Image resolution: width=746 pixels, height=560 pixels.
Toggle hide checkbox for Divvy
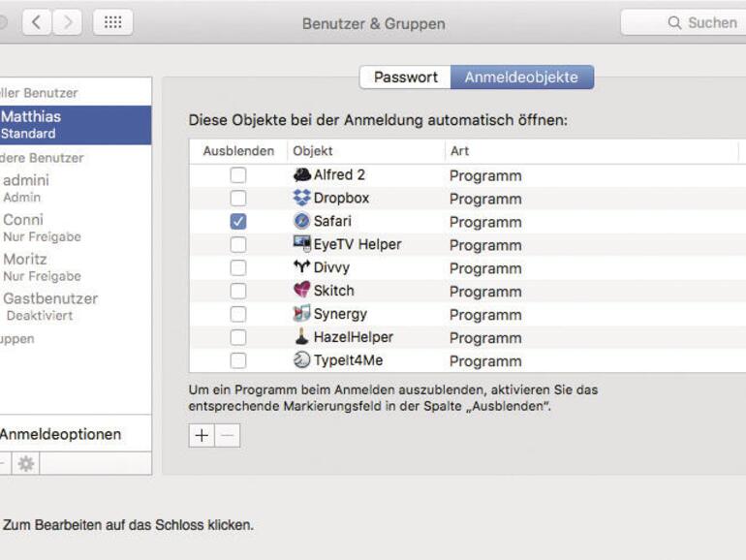coord(238,267)
